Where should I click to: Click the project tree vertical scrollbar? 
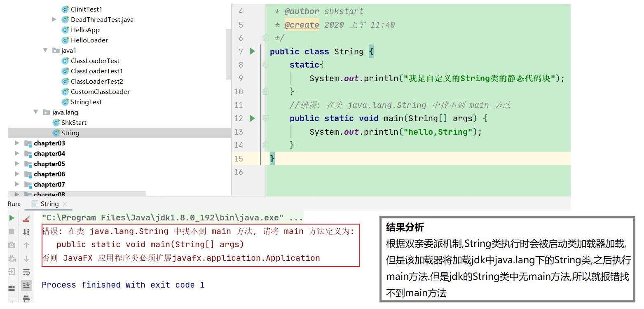pos(229,54)
